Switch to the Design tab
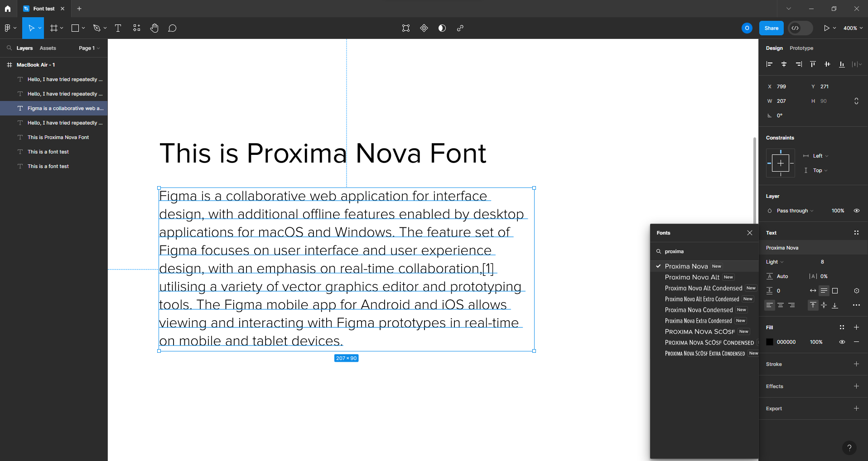This screenshot has width=868, height=461. 774,48
